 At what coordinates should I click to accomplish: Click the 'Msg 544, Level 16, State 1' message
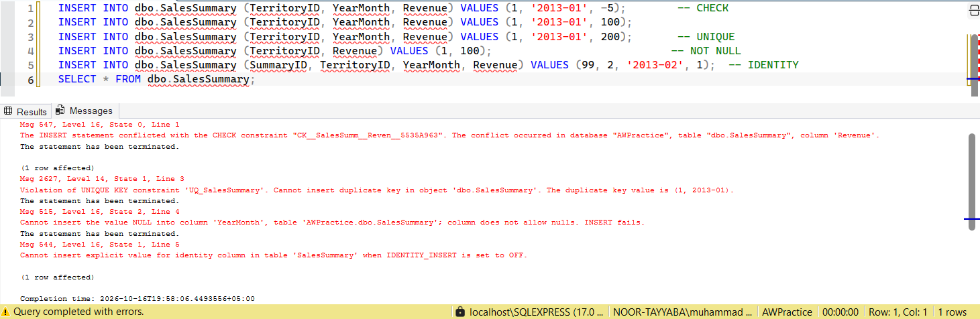[100, 245]
